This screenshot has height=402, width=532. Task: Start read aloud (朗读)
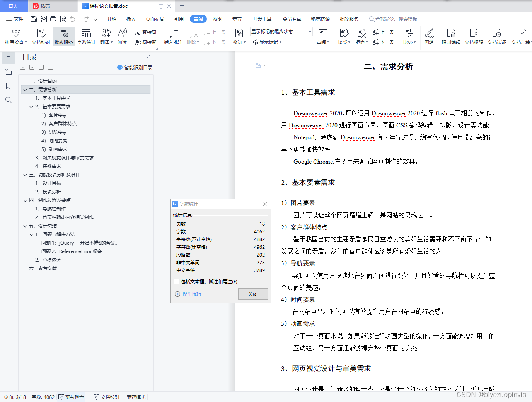(x=122, y=37)
